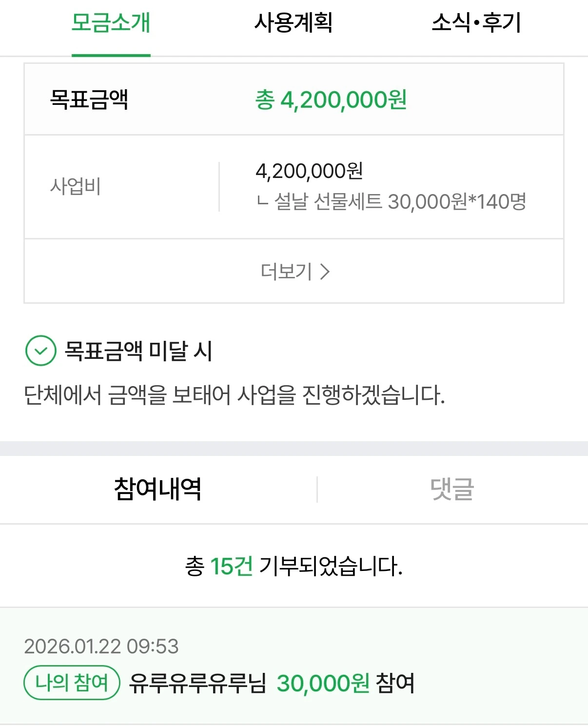Click the 총 4,200,000원 goal amount
This screenshot has height=727, width=588.
click(331, 100)
